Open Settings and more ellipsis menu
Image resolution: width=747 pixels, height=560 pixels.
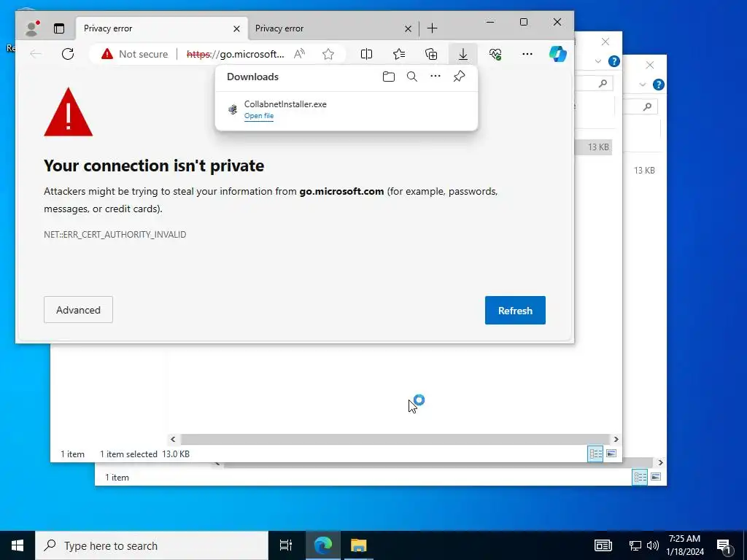point(527,54)
